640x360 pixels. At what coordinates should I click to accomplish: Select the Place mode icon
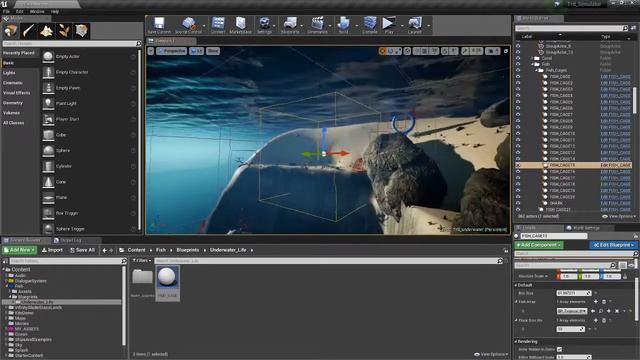click(11, 31)
